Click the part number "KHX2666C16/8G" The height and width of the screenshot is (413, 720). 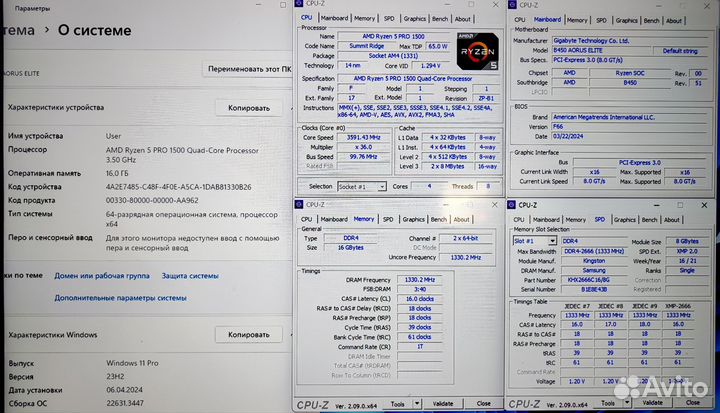click(594, 280)
